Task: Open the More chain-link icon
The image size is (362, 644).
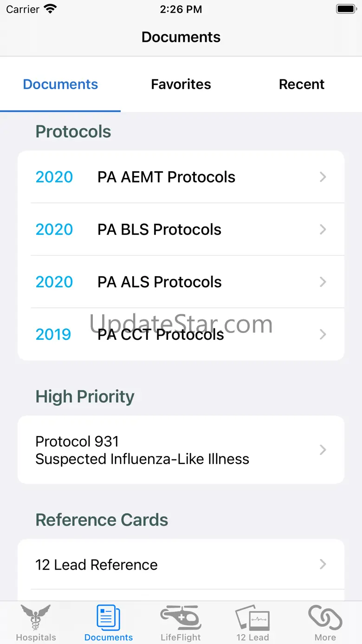Action: (x=325, y=618)
